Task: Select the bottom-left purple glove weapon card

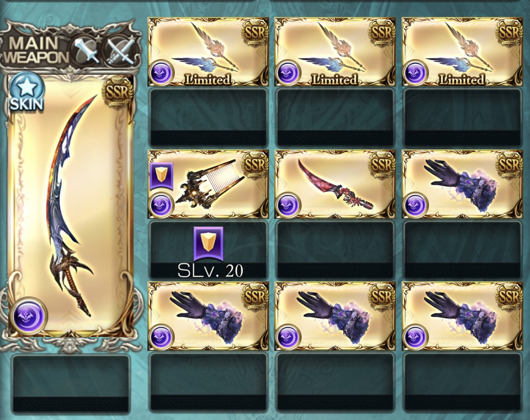Action: coord(208,316)
